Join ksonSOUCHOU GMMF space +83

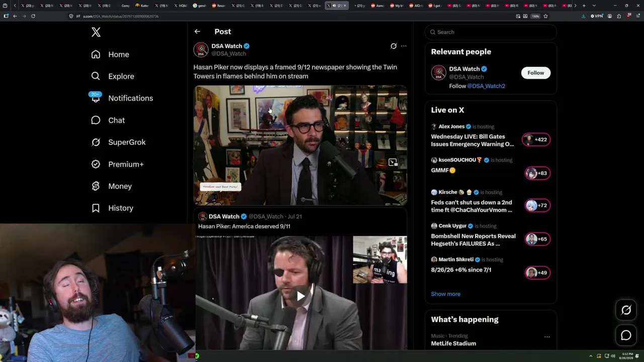point(537,173)
